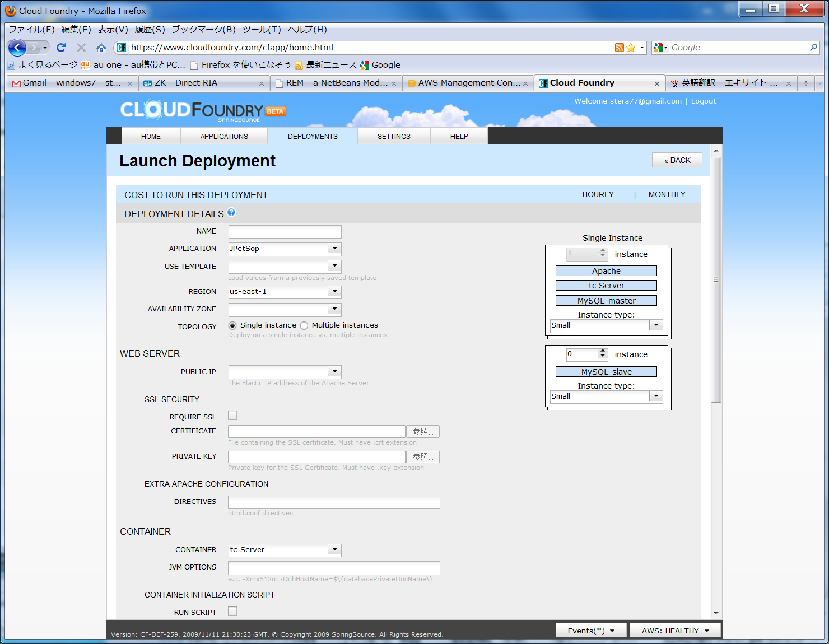Switch to the Applications tab
This screenshot has width=829, height=644.
224,136
